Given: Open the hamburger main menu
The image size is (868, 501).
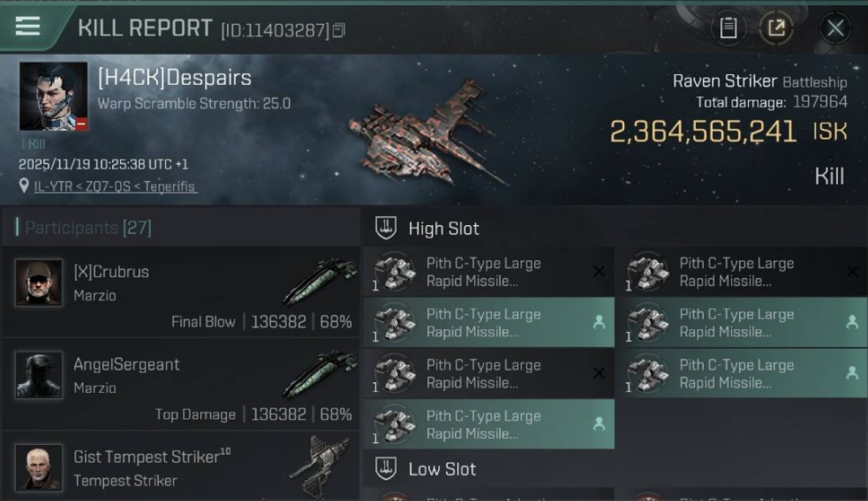Looking at the screenshot, I should point(27,27).
